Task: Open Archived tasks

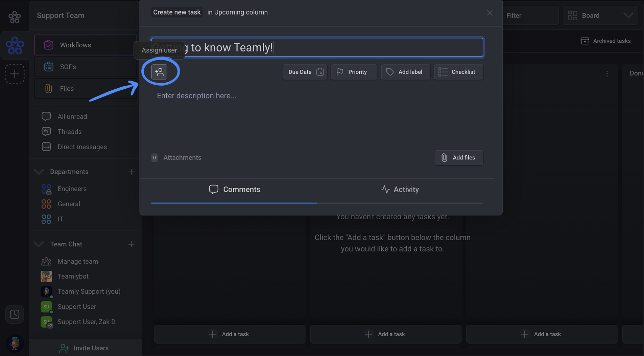Action: point(605,41)
